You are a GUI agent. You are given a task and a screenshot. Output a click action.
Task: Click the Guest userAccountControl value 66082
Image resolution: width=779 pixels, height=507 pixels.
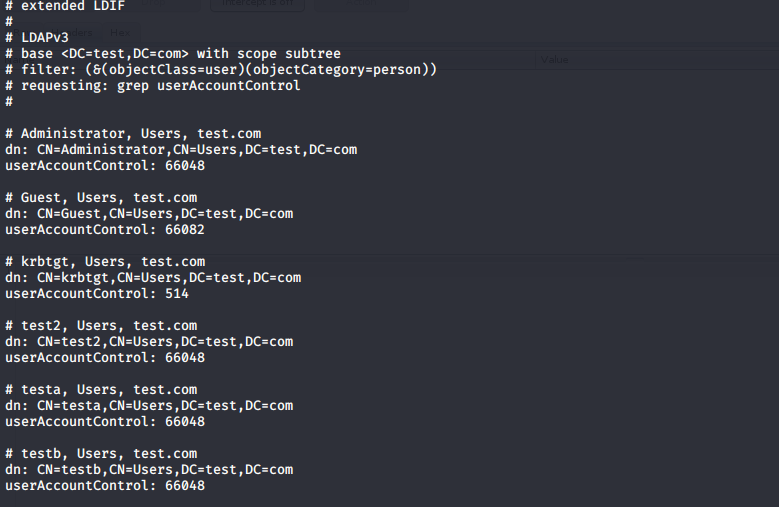(185, 229)
